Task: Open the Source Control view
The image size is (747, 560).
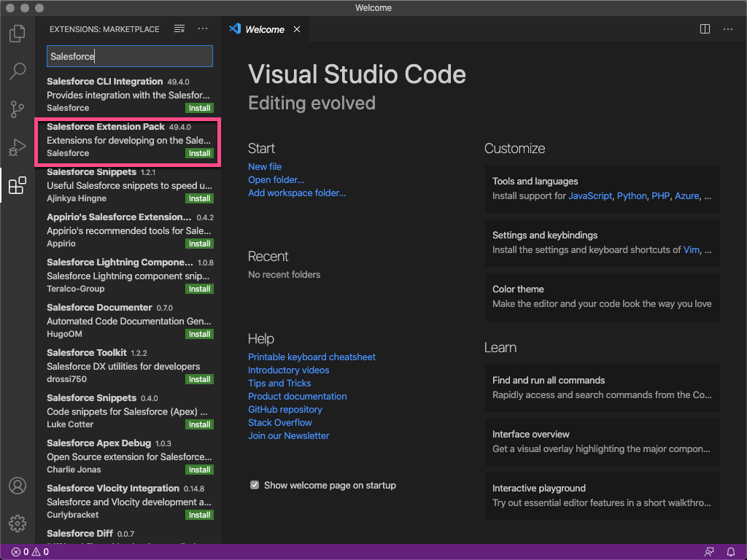Action: 18,109
